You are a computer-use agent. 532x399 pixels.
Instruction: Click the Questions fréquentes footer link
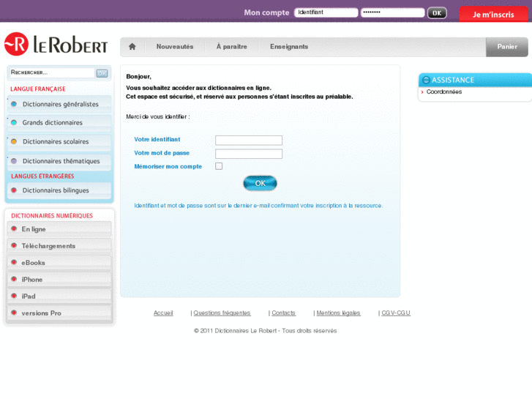(222, 313)
